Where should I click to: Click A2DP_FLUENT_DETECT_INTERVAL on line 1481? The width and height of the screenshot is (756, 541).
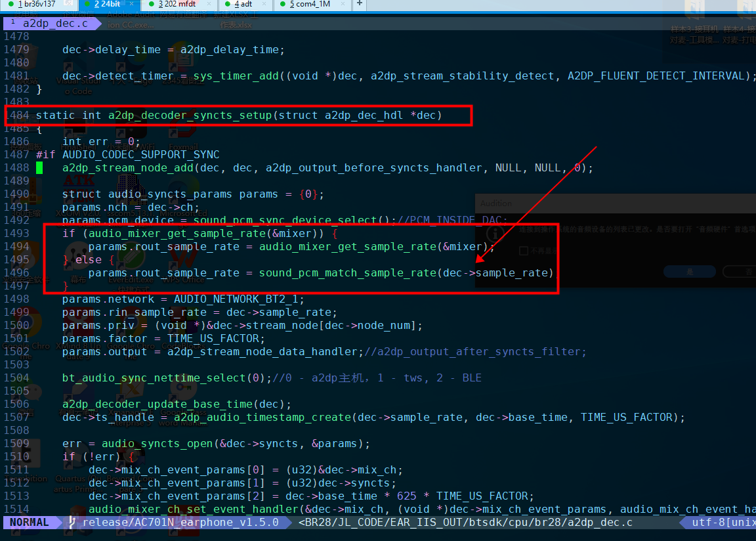pos(656,76)
